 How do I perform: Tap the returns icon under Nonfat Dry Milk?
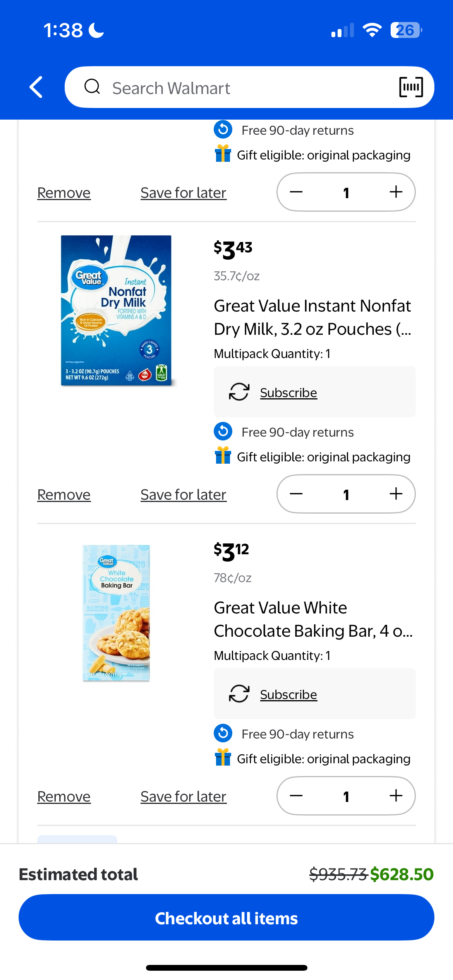(223, 432)
